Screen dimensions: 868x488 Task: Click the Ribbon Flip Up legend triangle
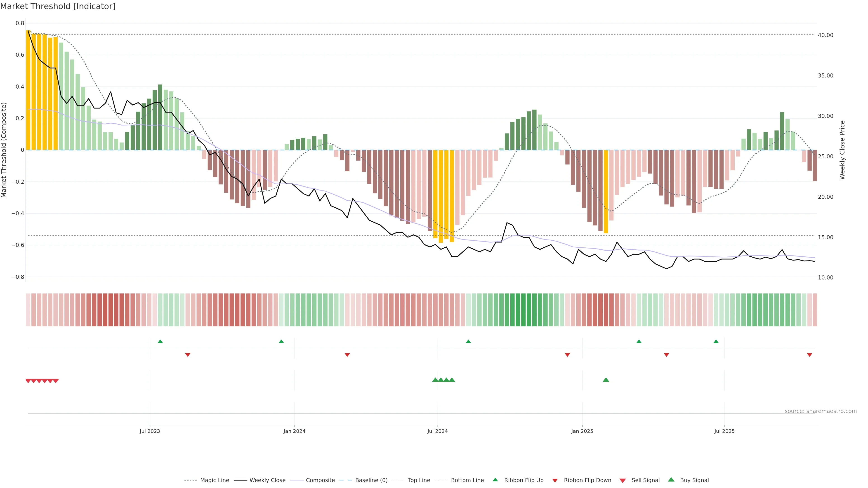pyautogui.click(x=495, y=480)
